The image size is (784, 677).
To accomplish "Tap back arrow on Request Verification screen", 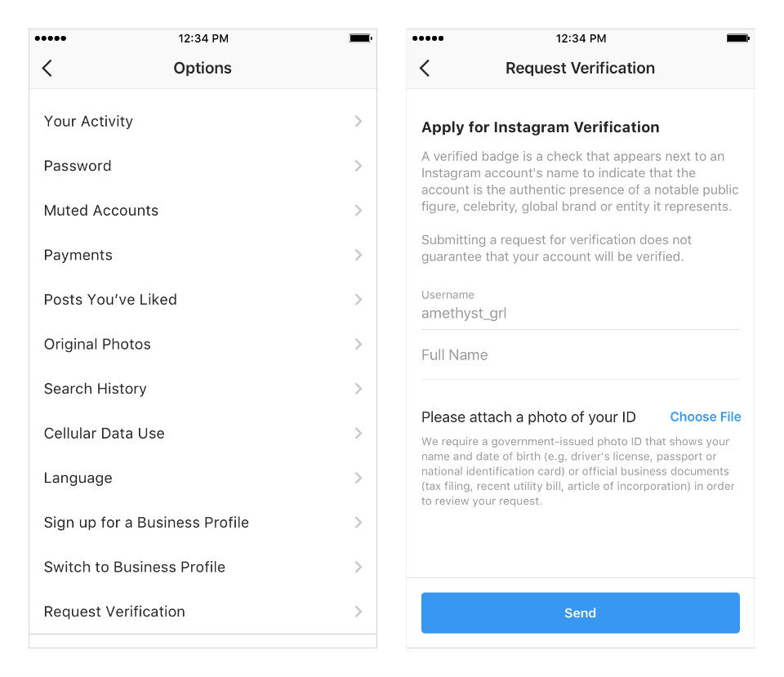I will click(425, 69).
